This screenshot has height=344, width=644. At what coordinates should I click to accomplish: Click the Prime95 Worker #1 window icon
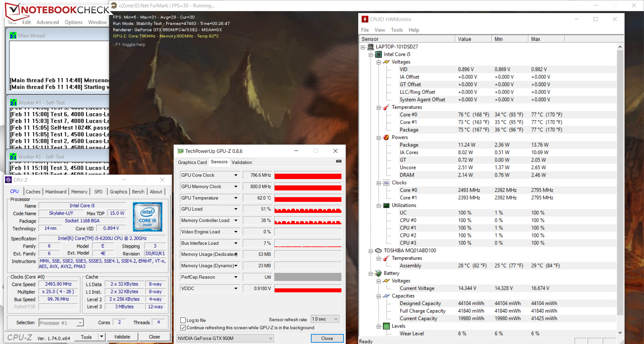pos(13,103)
